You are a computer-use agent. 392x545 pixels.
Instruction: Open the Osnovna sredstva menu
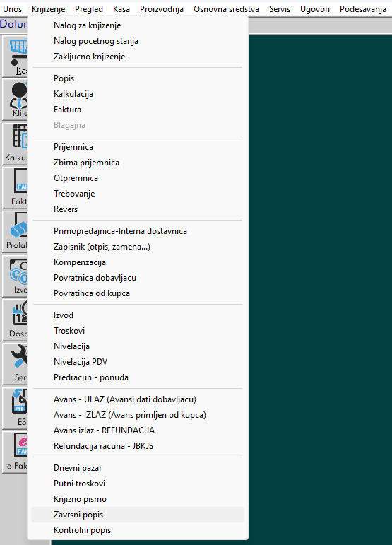click(x=226, y=9)
